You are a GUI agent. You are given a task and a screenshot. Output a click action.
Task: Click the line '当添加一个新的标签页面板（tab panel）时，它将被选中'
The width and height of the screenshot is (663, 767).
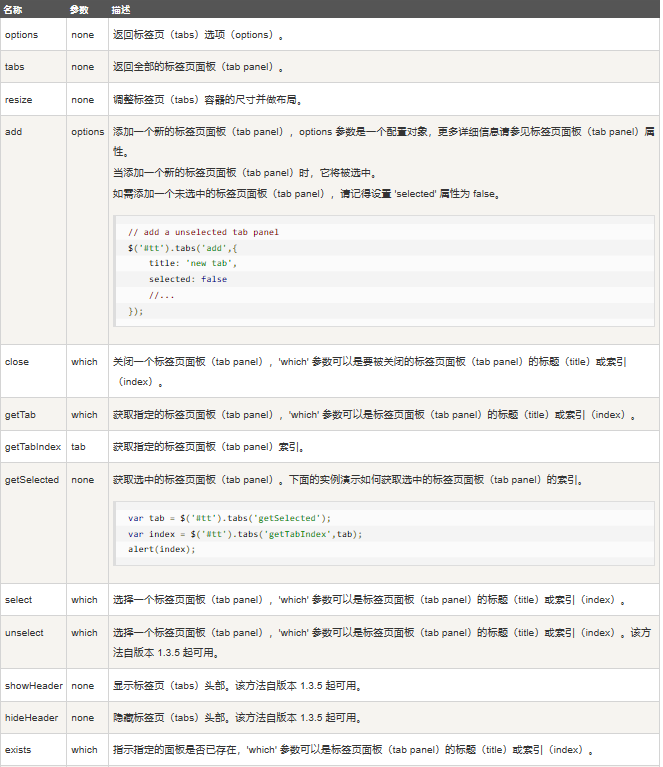coord(245,172)
